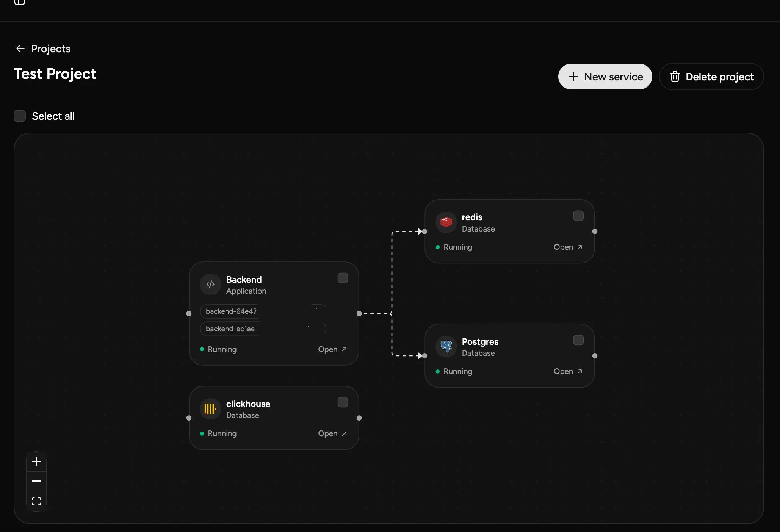The image size is (780, 532).
Task: Click the Delete project button
Action: click(x=711, y=77)
